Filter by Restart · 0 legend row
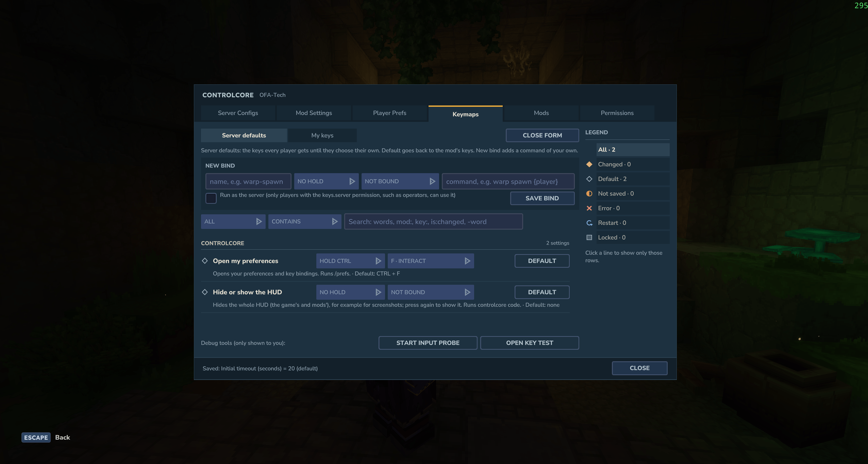This screenshot has height=464, width=868. click(x=633, y=223)
